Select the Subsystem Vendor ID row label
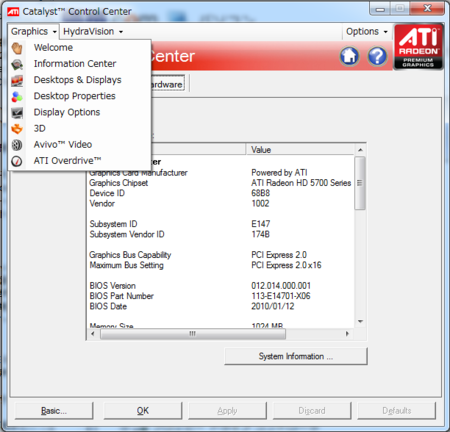 (x=127, y=234)
